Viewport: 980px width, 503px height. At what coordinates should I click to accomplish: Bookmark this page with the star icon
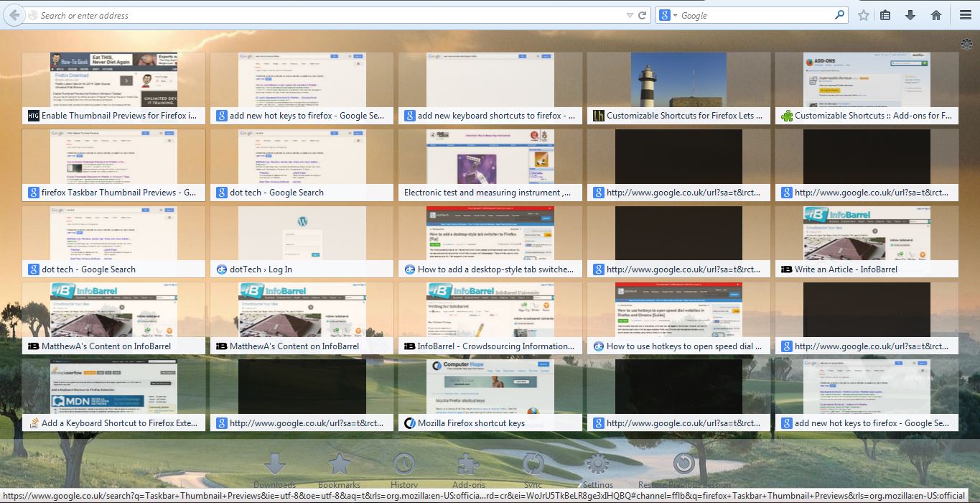[864, 15]
